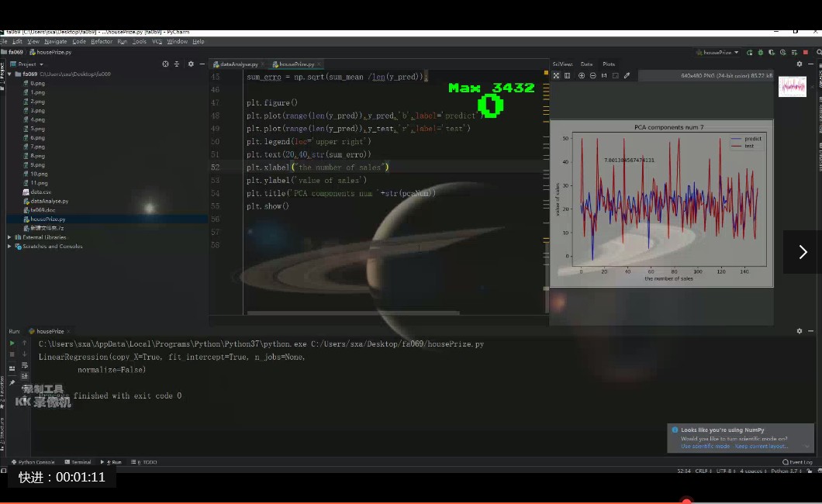Go to next video with right arrow
The image size is (822, 504).
pyautogui.click(x=803, y=252)
